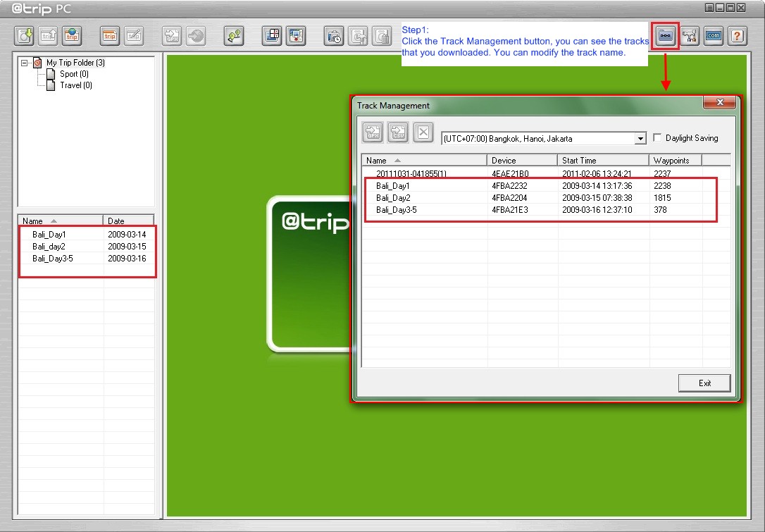Click date '2009-03-15' in left trip list
This screenshot has width=765, height=532.
click(x=127, y=247)
